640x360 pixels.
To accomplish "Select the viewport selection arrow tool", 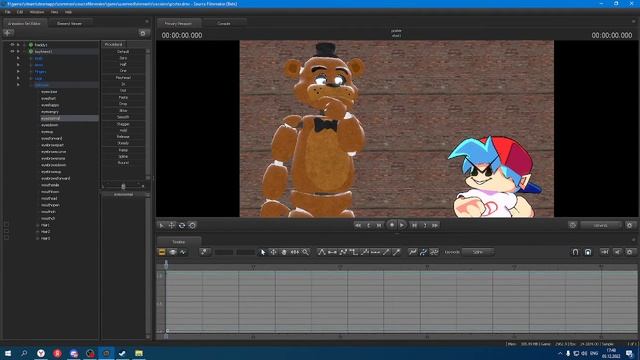I will coord(161,225).
